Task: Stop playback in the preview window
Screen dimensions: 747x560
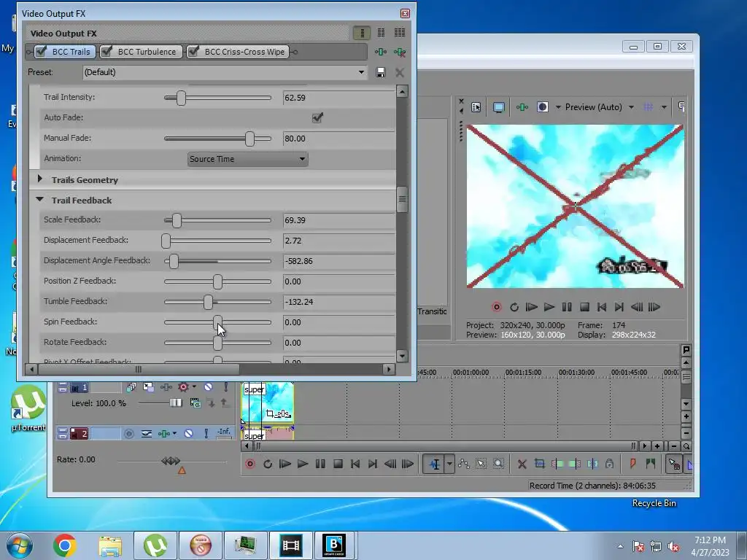Action: pos(584,307)
